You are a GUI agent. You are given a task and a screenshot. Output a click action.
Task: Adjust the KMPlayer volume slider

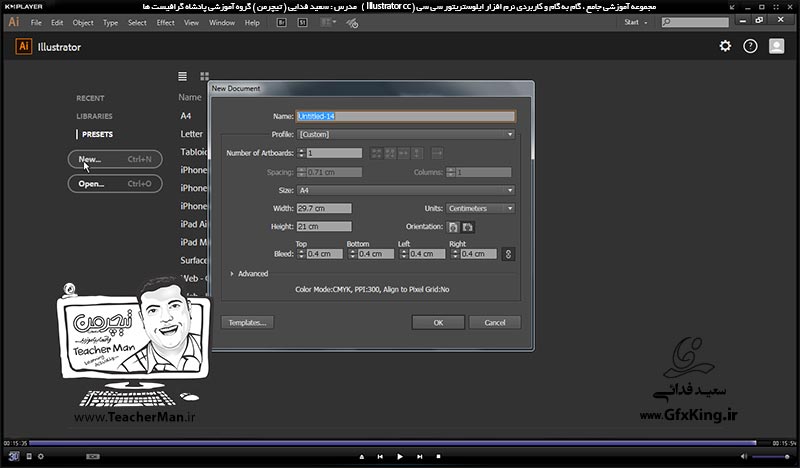[771, 456]
